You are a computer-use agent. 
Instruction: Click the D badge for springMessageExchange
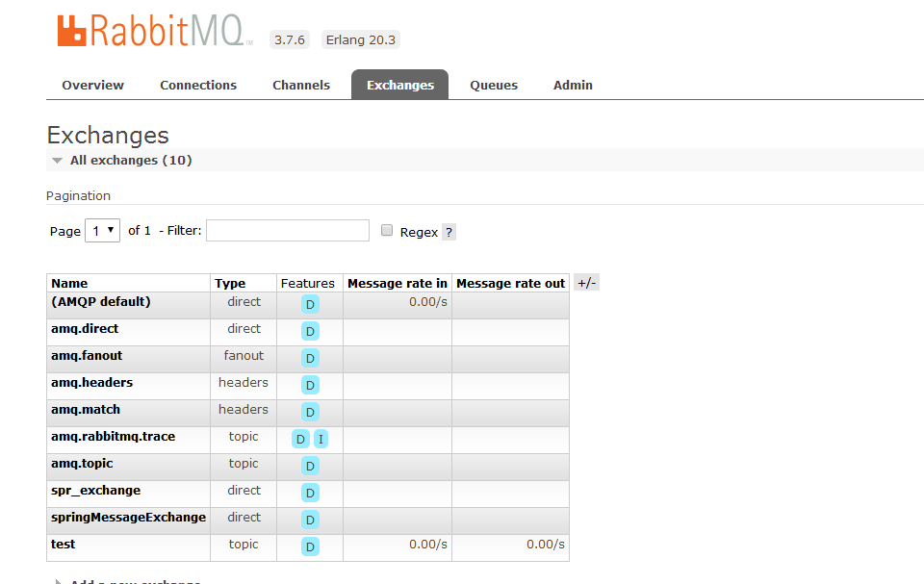(310, 521)
